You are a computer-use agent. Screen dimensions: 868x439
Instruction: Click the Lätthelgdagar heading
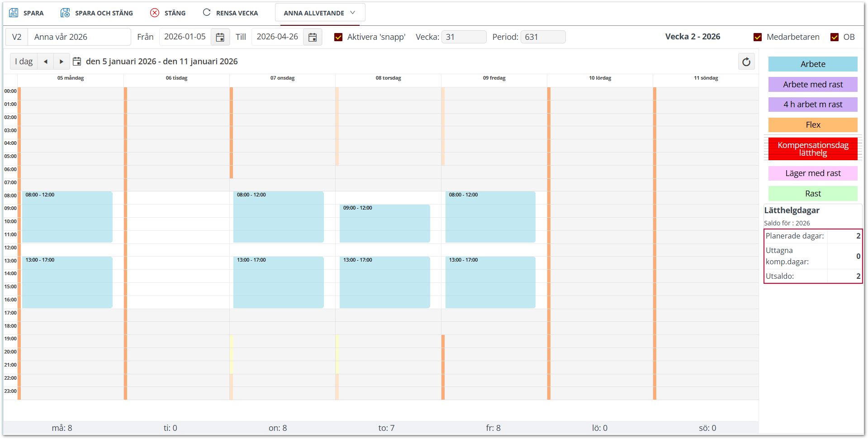tap(792, 210)
